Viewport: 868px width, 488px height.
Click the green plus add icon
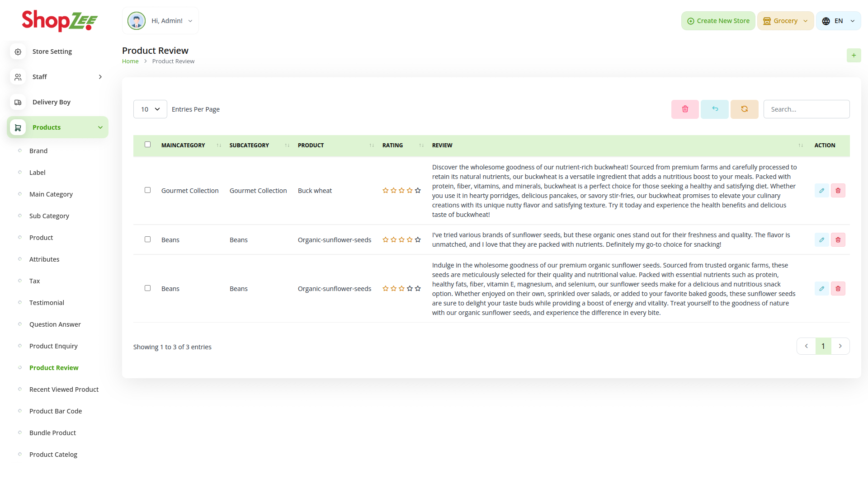point(854,56)
